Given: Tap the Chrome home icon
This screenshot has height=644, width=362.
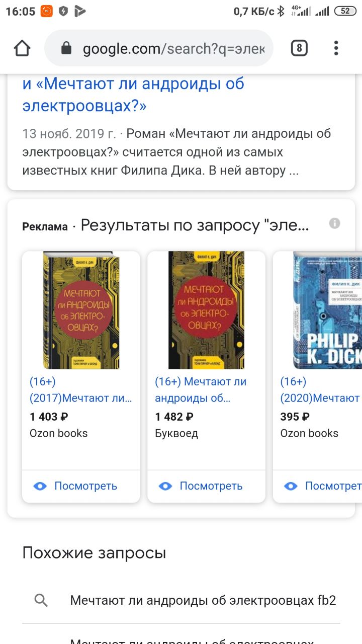Looking at the screenshot, I should [22, 48].
